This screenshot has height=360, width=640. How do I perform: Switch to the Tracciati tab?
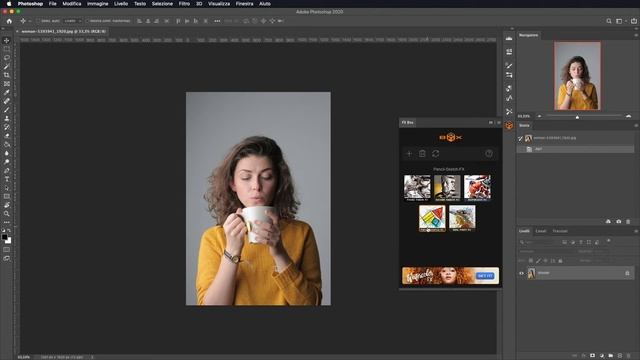pyautogui.click(x=560, y=231)
